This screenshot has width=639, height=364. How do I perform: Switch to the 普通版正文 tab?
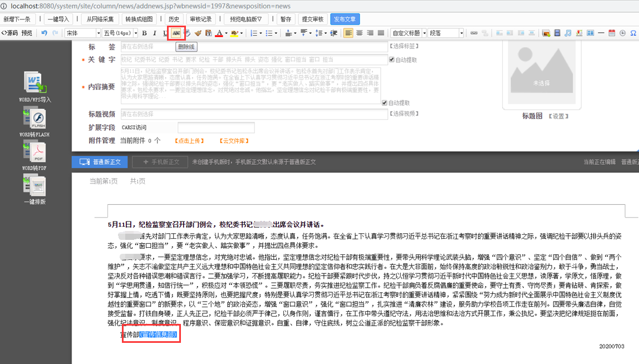tap(100, 162)
